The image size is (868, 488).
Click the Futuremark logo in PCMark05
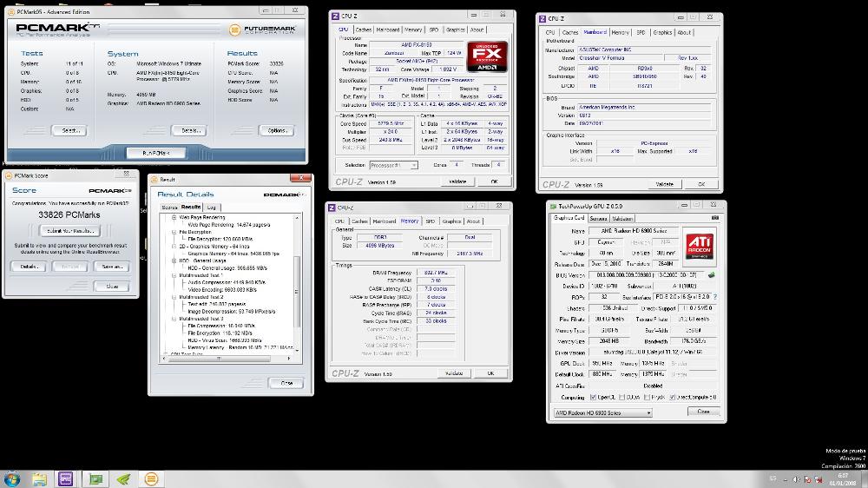click(262, 30)
